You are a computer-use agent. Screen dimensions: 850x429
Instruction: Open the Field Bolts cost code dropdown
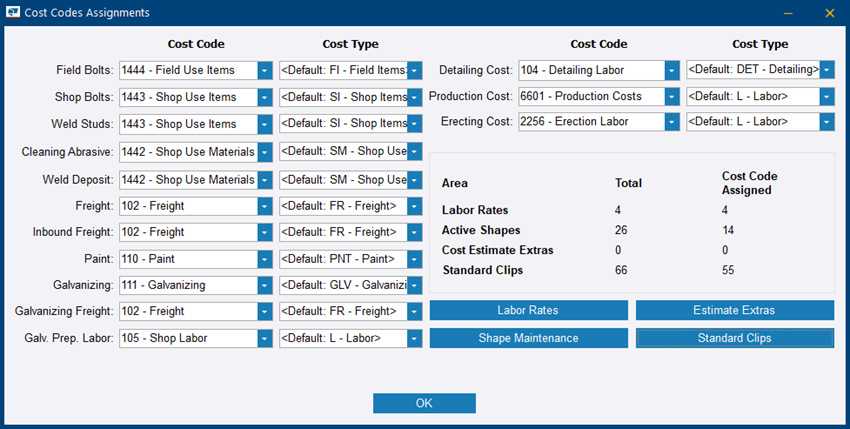[264, 70]
